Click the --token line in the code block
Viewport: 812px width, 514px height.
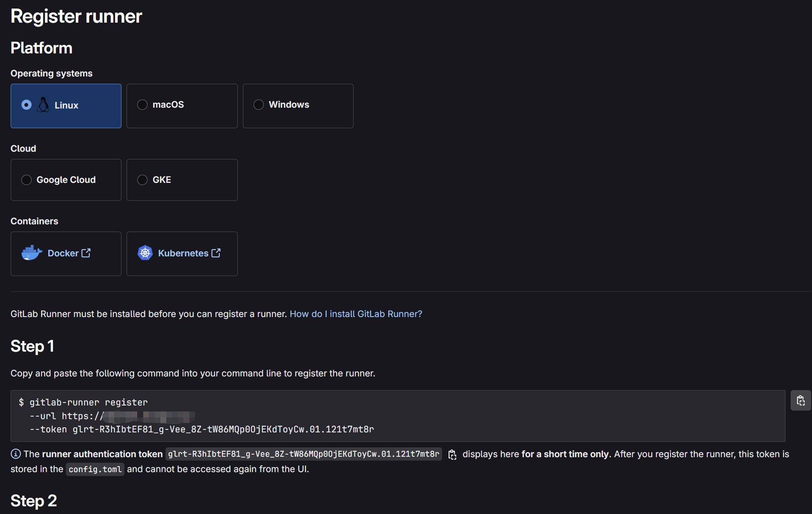[x=201, y=429]
